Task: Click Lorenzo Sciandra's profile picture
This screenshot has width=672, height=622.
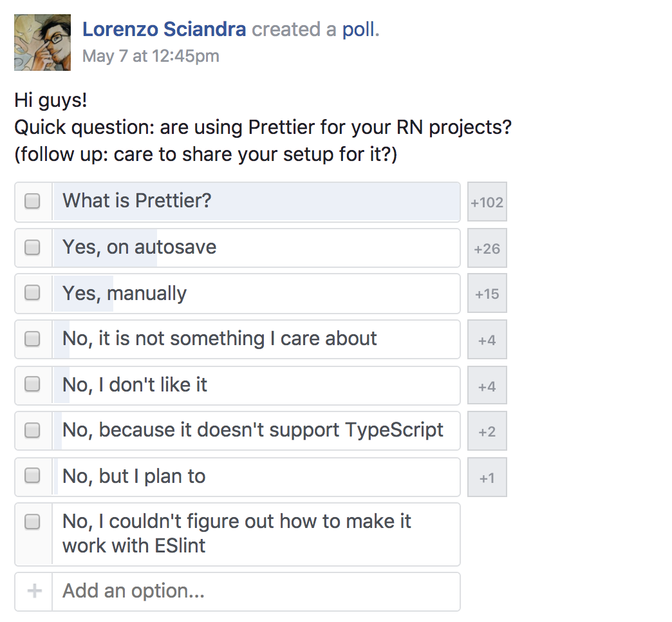Action: pyautogui.click(x=42, y=42)
